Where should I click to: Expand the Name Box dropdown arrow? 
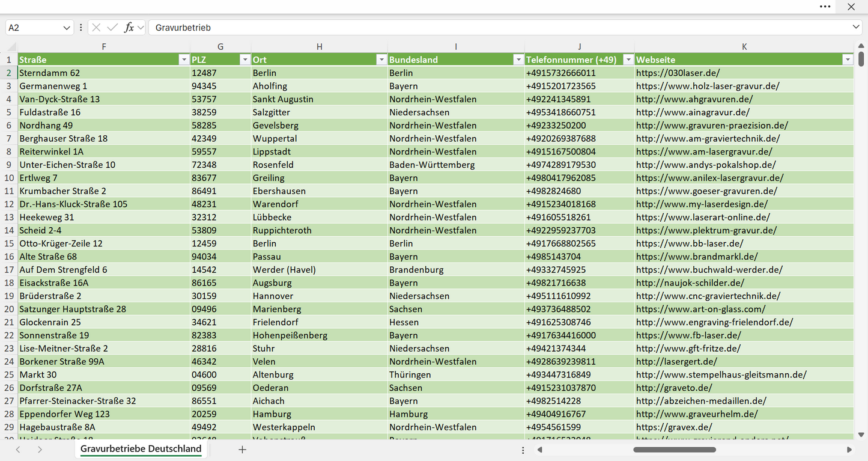tap(67, 28)
